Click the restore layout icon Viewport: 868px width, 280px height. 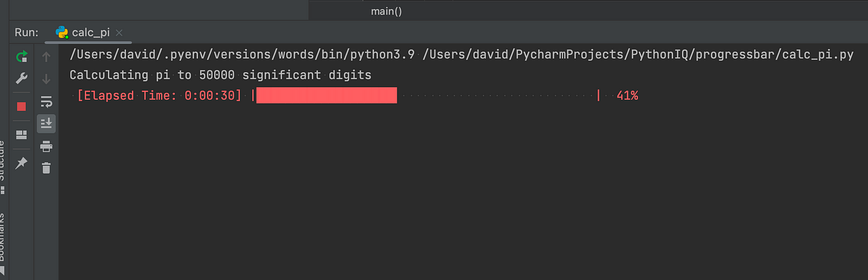point(22,135)
